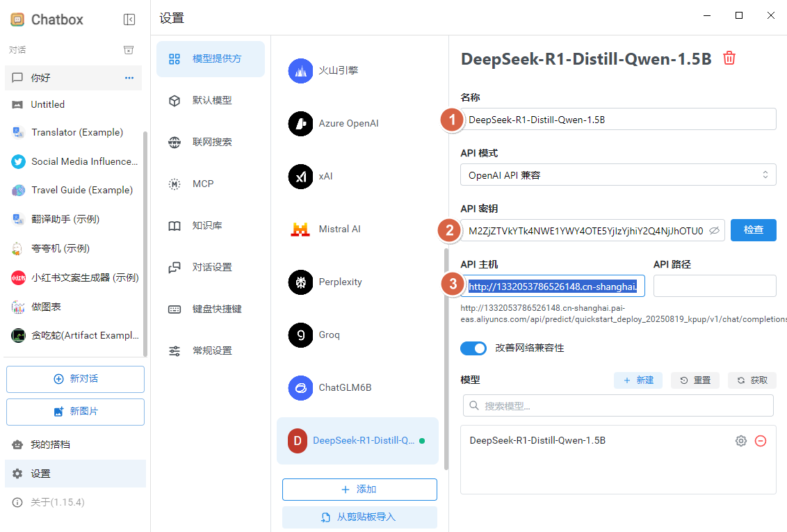This screenshot has width=787, height=532.
Task: Open 联网搜索 settings tab
Action: (210, 142)
